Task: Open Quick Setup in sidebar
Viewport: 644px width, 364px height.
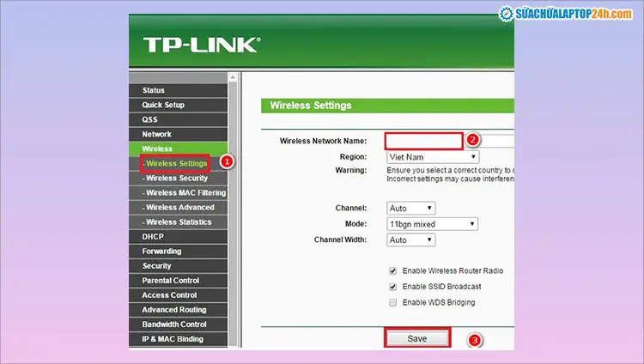Action: pyautogui.click(x=178, y=105)
